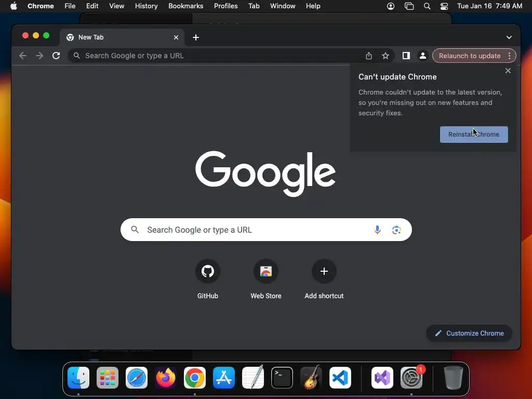Open App Store from the Dock

tap(224, 378)
